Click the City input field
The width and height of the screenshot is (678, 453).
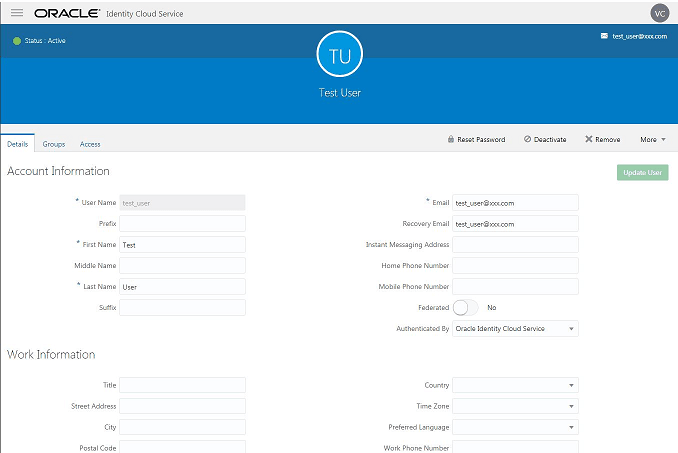tap(182, 427)
